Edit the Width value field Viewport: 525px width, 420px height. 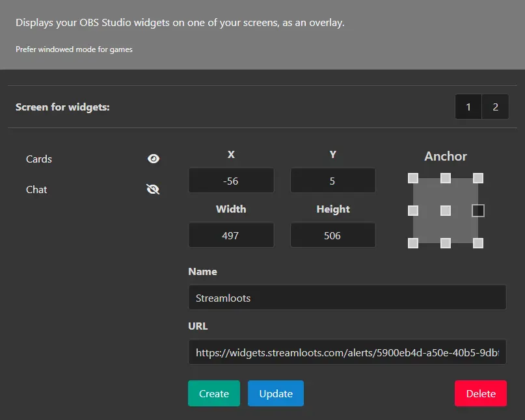(x=231, y=235)
